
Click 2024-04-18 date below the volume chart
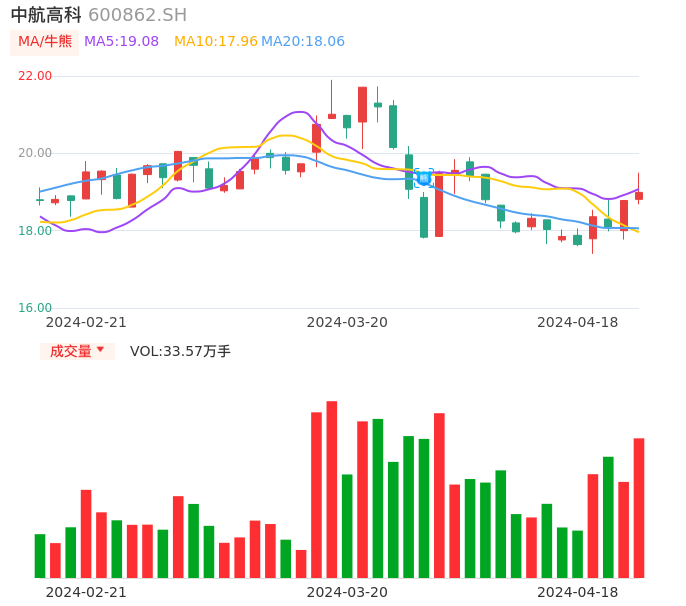point(578,592)
